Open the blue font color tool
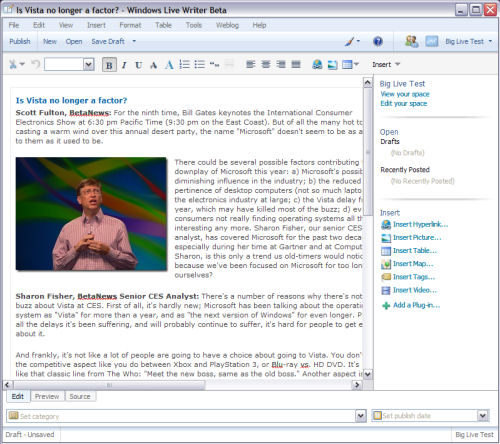The height and width of the screenshot is (444, 500). (x=169, y=64)
